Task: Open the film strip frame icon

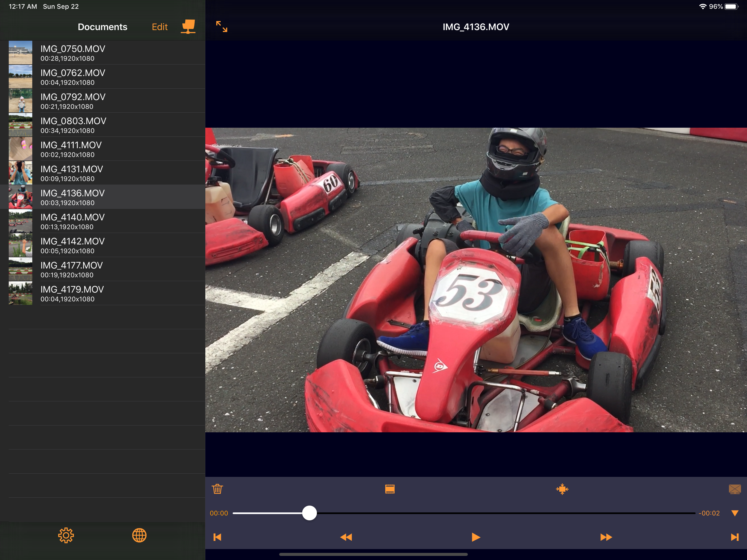Action: [390, 489]
